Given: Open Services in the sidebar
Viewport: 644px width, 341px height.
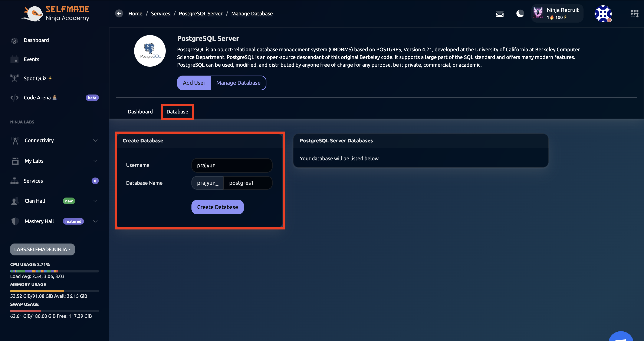Looking at the screenshot, I should [x=33, y=181].
